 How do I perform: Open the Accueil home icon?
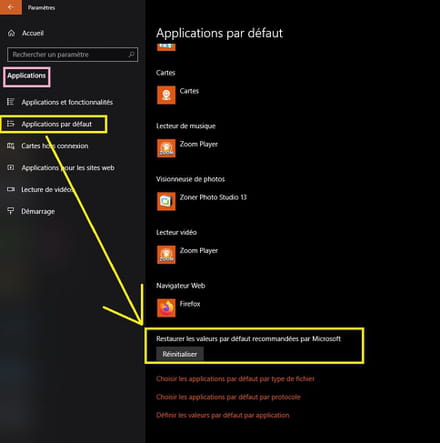(11, 33)
